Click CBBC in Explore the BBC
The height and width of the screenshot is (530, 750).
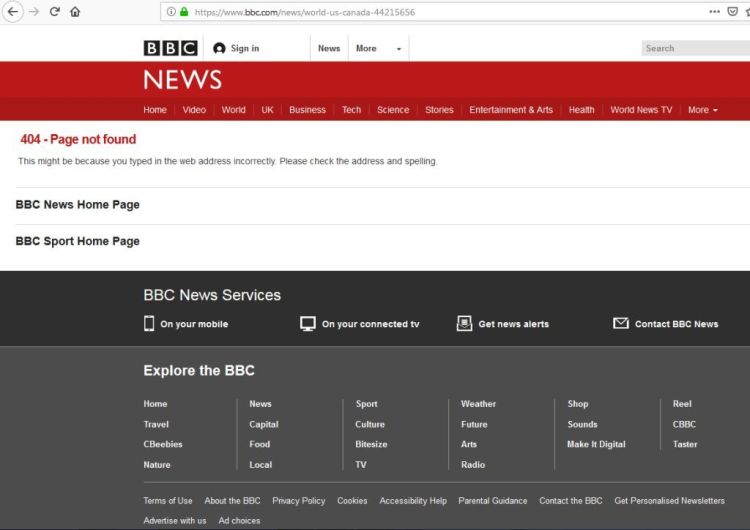coord(684,424)
